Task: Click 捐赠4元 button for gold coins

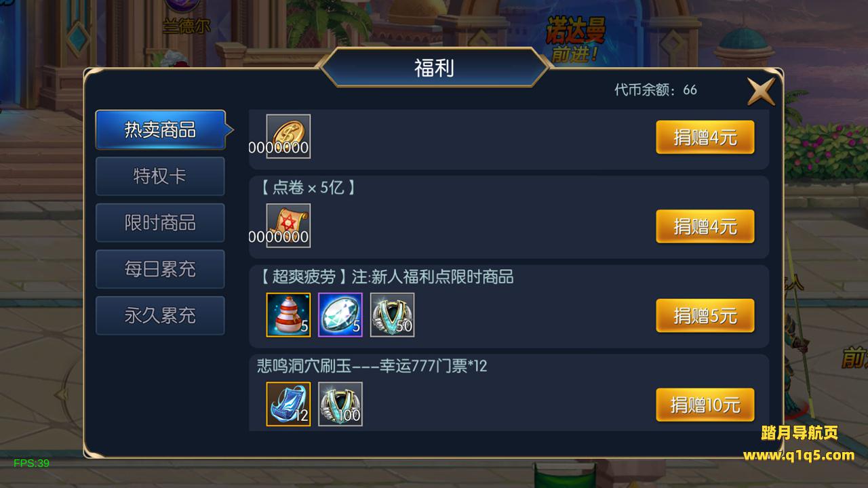Action: (x=705, y=138)
